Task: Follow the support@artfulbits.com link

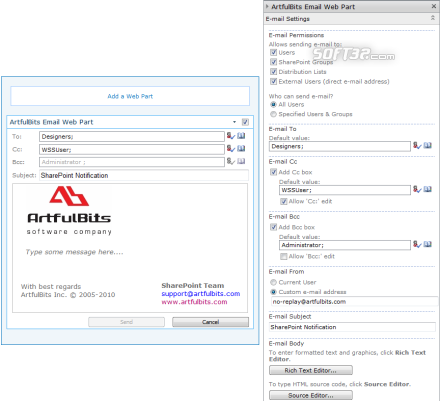Action: (x=201, y=294)
